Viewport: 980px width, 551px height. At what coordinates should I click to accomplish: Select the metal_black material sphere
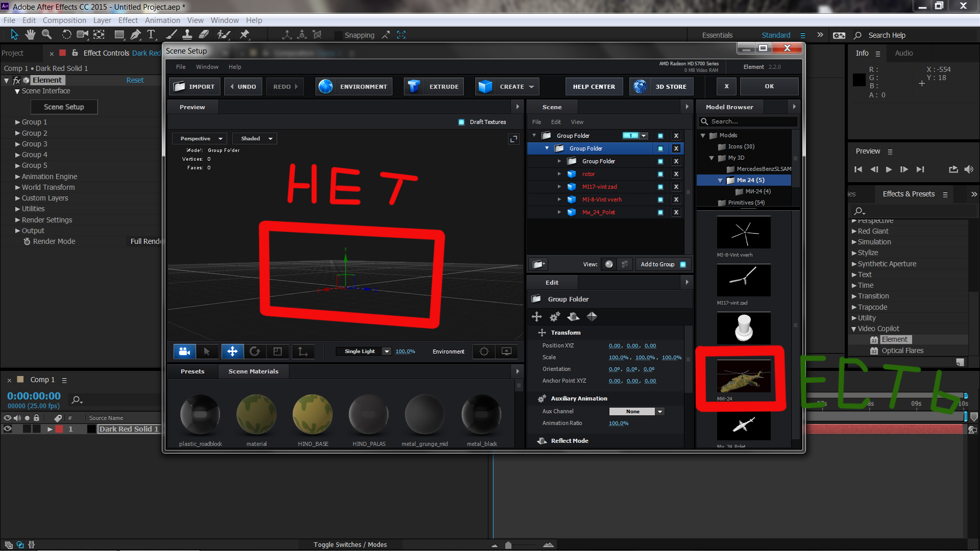[x=481, y=415]
